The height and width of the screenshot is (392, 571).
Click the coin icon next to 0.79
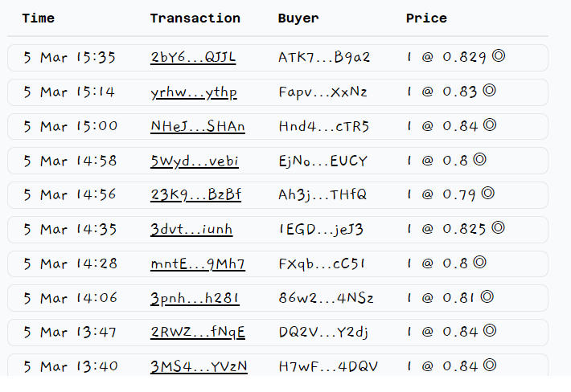(488, 193)
